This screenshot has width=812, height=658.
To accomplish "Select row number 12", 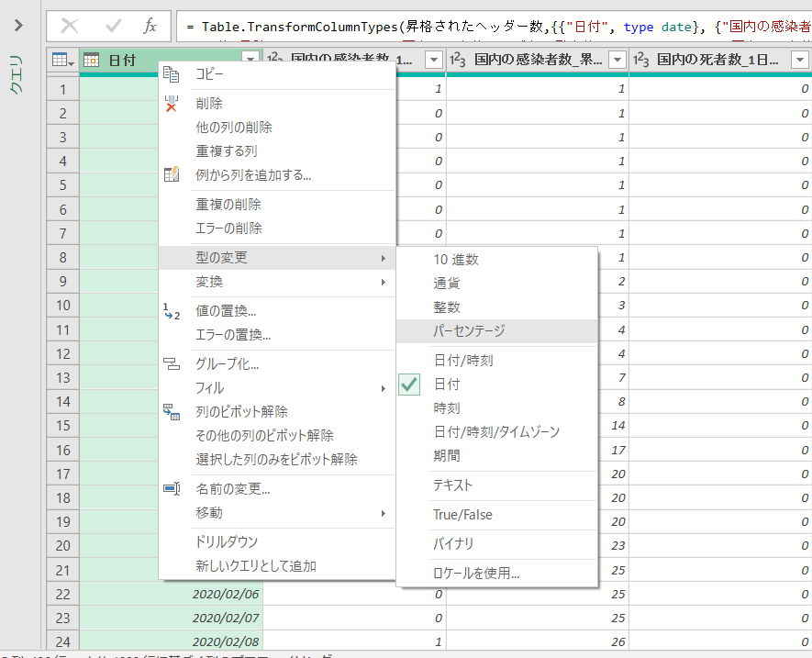I will (62, 354).
